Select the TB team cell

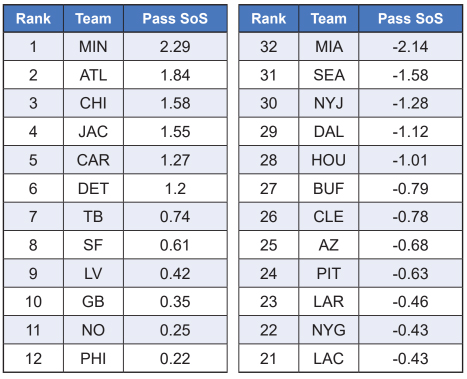93,217
